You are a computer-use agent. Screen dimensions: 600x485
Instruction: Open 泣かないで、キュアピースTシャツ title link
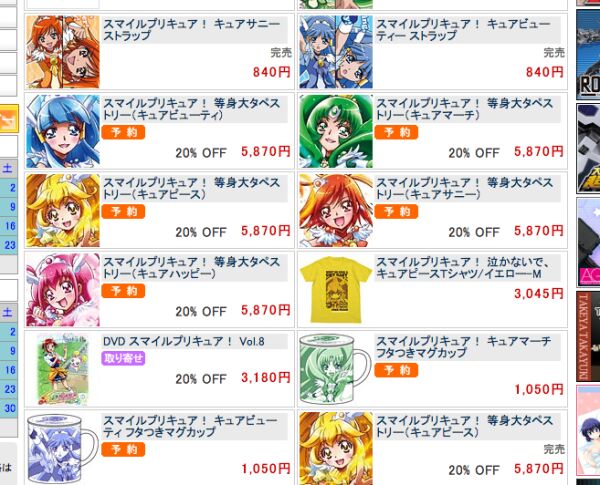coord(463,268)
